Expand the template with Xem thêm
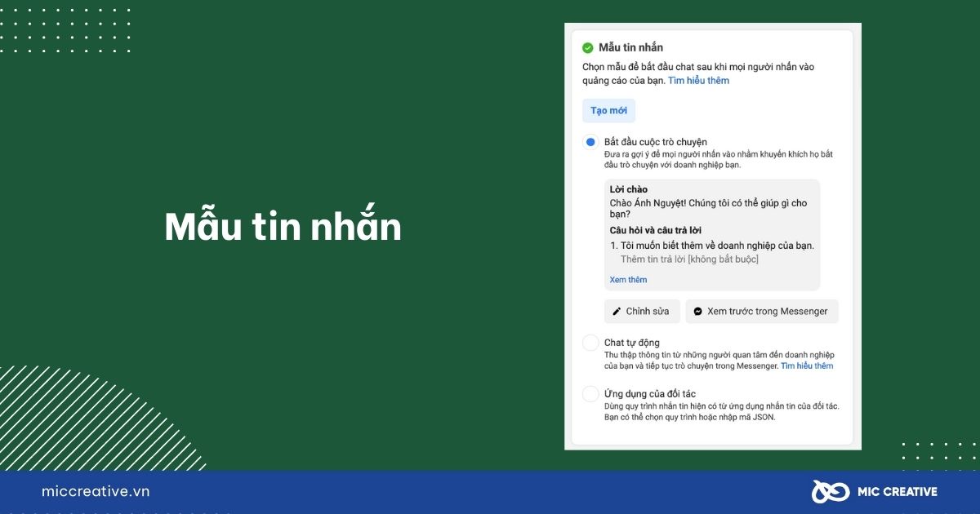This screenshot has height=514, width=980. point(628,280)
